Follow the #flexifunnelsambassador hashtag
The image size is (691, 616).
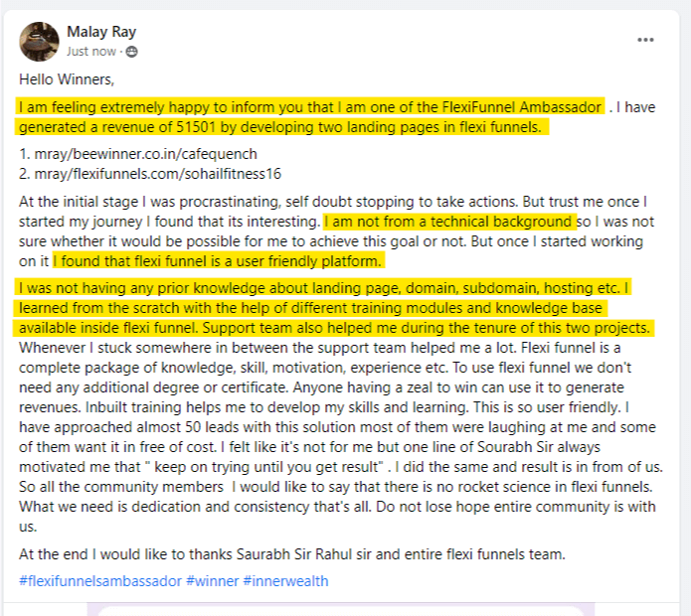[99, 580]
